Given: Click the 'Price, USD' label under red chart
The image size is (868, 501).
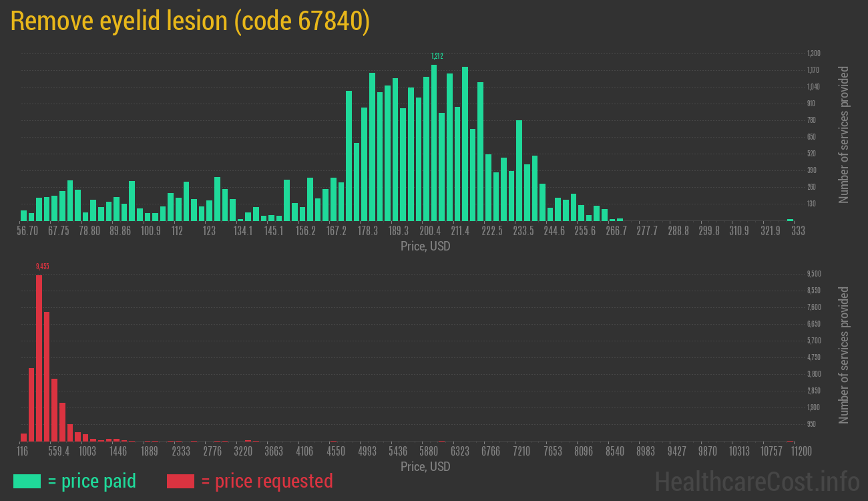Looking at the screenshot, I should point(425,466).
